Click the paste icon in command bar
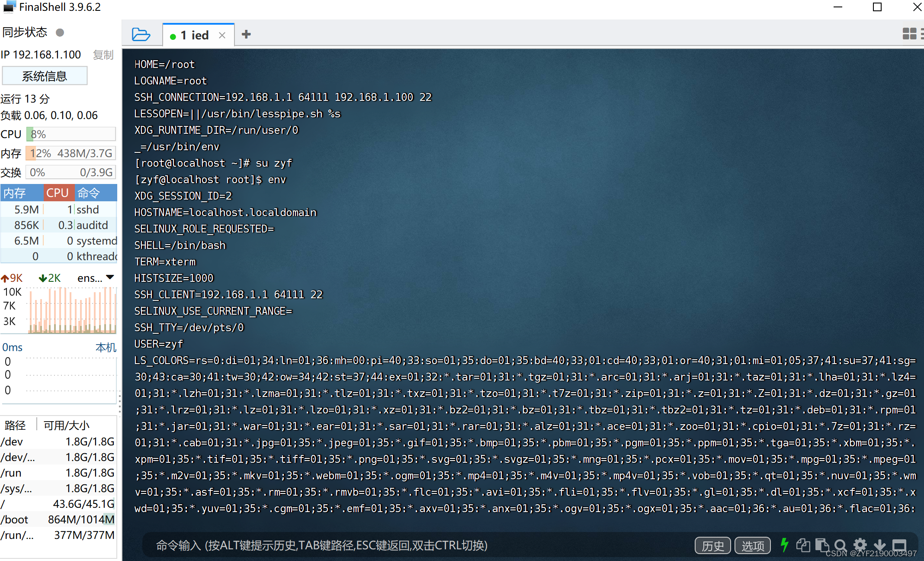The height and width of the screenshot is (561, 924). (x=821, y=545)
